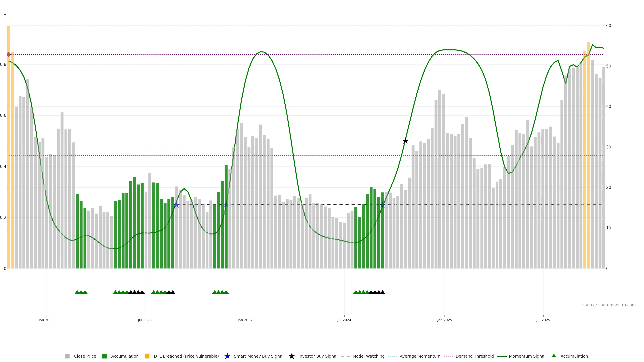This screenshot has height=362, width=644.
Task: Click the black Investor Buy Signal star on chart
Action: click(x=405, y=141)
